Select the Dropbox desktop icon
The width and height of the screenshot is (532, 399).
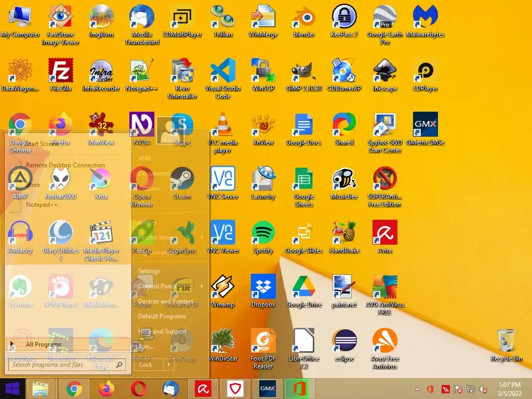click(263, 291)
